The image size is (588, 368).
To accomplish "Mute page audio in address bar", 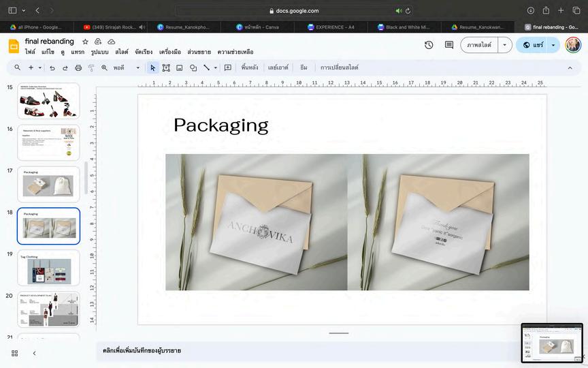I will pyautogui.click(x=399, y=11).
